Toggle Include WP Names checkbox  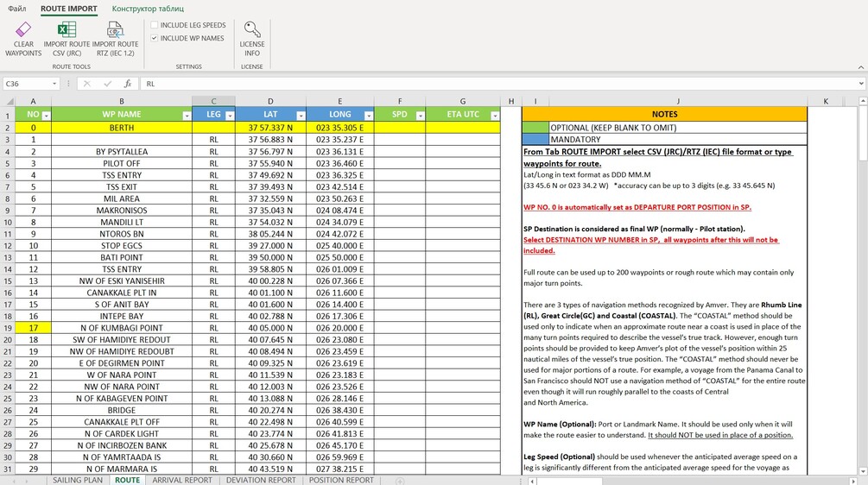coord(155,38)
